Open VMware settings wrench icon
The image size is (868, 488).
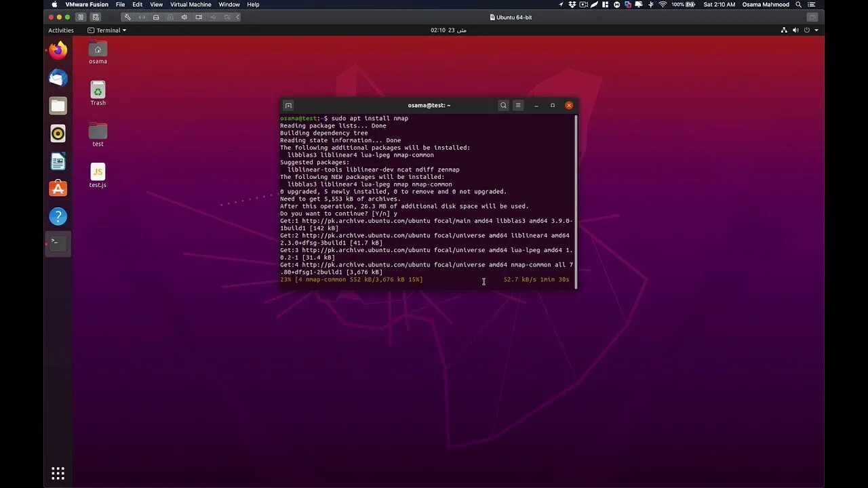tap(127, 17)
